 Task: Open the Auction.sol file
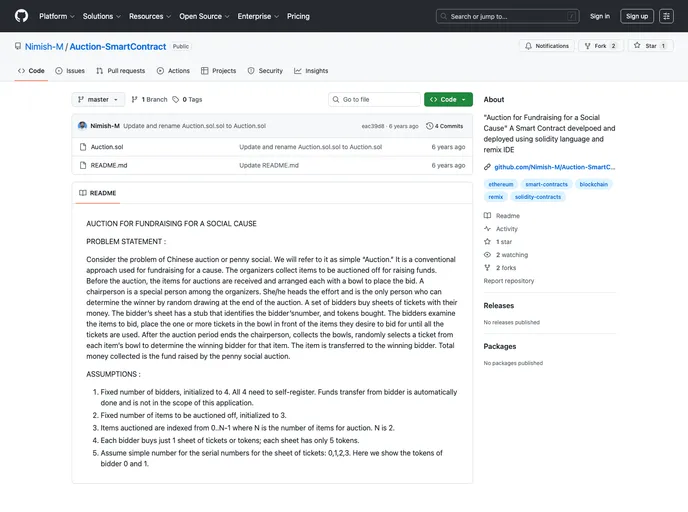click(x=106, y=147)
